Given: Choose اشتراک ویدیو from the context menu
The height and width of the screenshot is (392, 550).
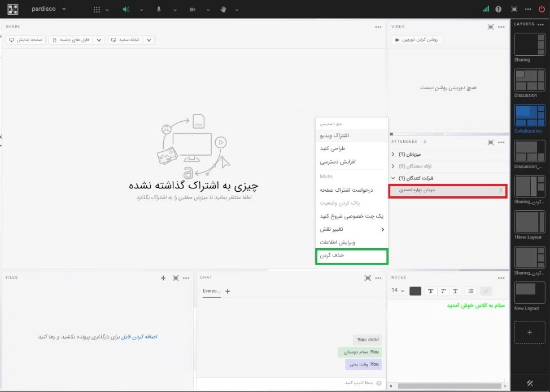Looking at the screenshot, I should [x=352, y=135].
